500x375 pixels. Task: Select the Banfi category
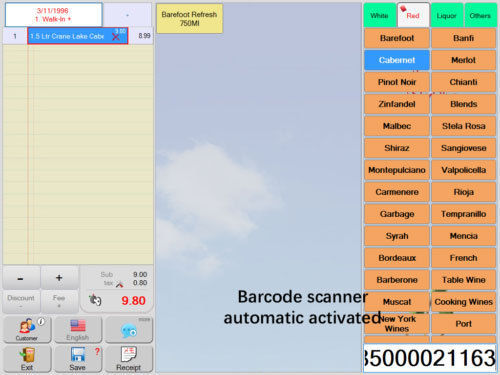pos(464,38)
